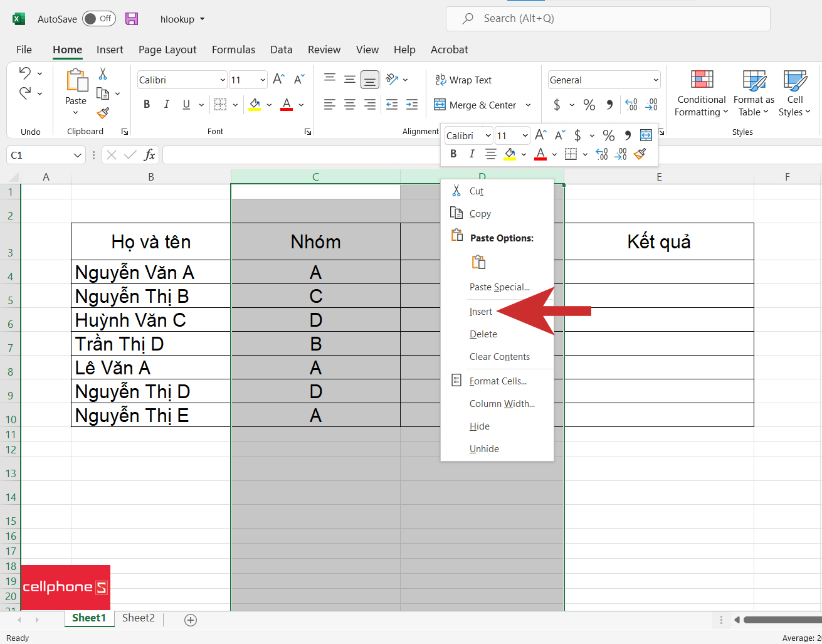
Task: Expand Merge & Center dropdown arrow
Action: click(528, 105)
